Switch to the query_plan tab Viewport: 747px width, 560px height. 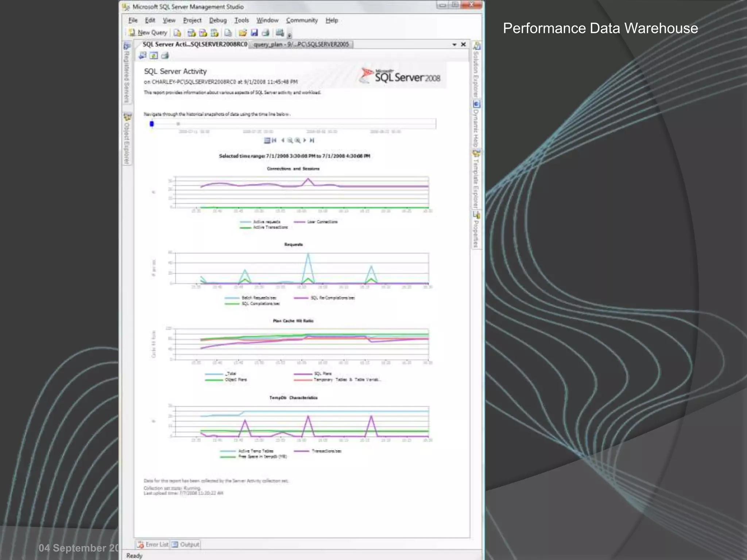(x=301, y=44)
